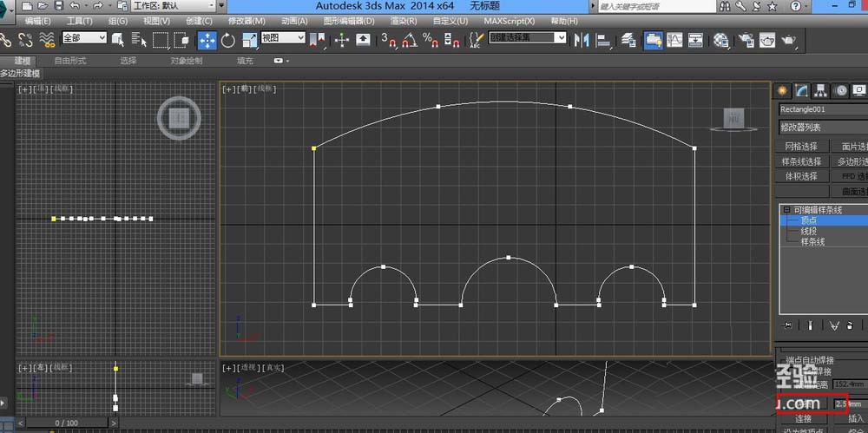Open a file with the folder icon
The height and width of the screenshot is (433, 868).
point(43,6)
